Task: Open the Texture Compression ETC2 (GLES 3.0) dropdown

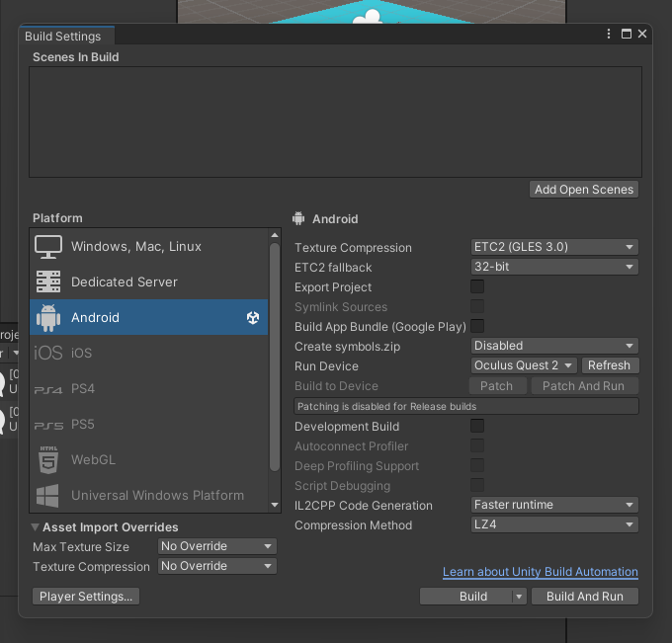Action: (x=554, y=247)
